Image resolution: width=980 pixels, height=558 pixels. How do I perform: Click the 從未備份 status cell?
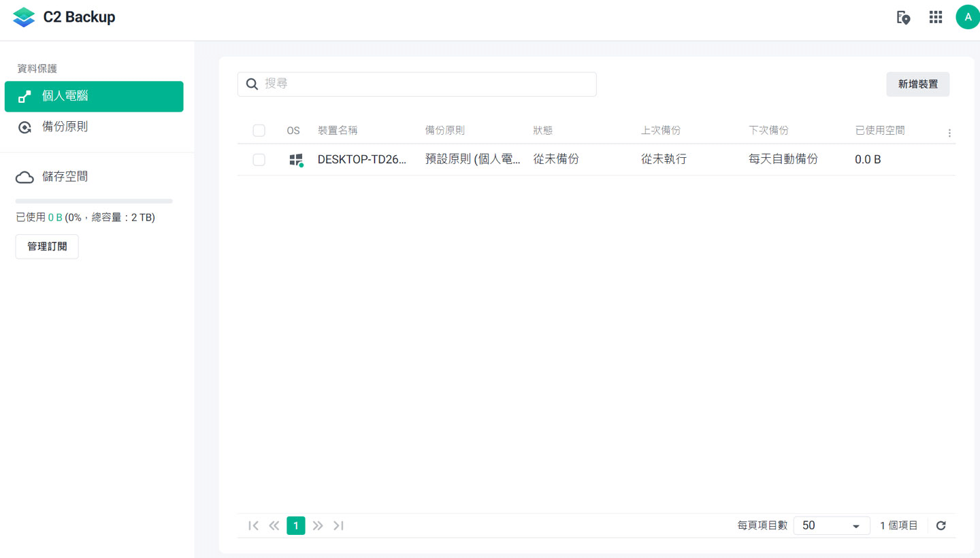pos(557,160)
